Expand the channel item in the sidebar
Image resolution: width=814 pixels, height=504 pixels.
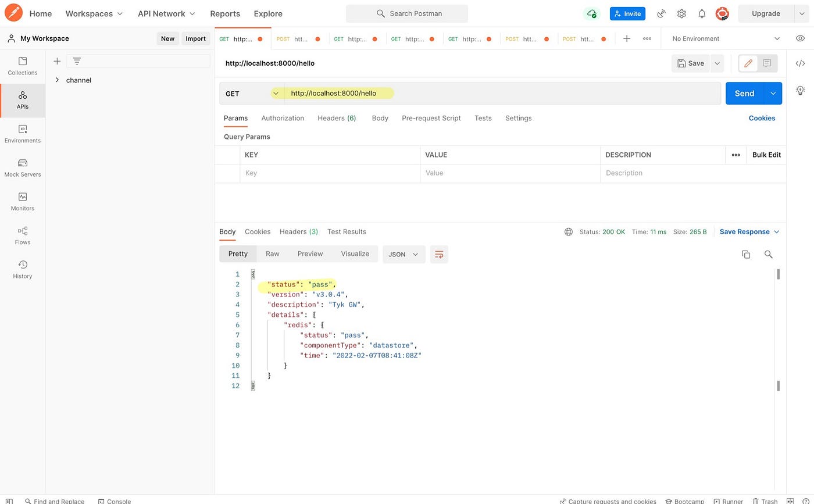tap(57, 80)
